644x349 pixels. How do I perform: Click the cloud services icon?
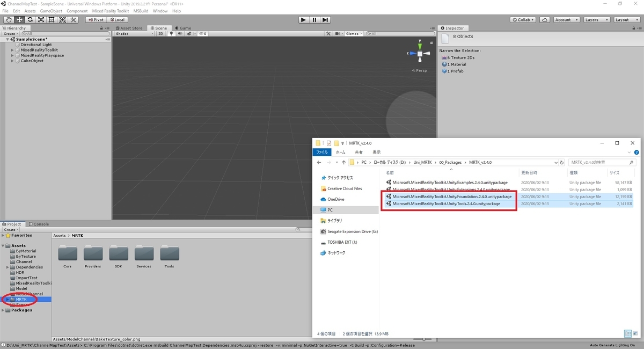pos(545,20)
